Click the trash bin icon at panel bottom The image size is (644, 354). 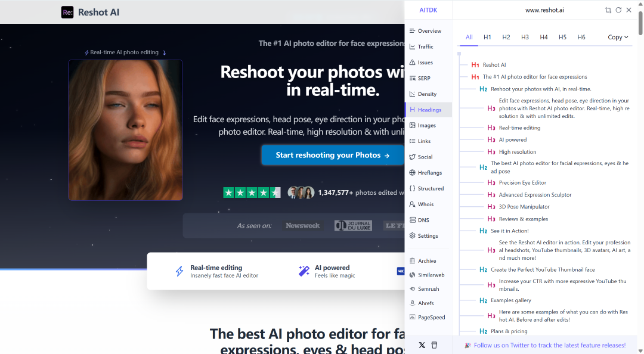point(434,345)
